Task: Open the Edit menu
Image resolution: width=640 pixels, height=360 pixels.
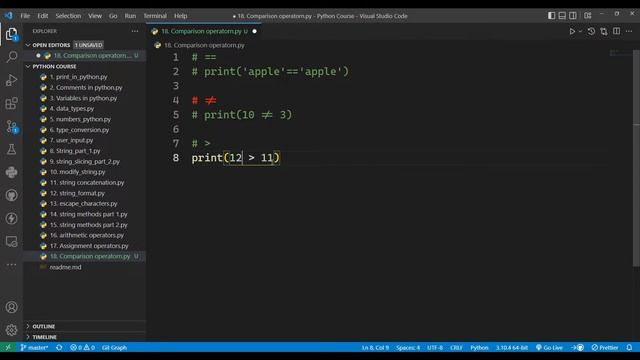Action: (42, 16)
